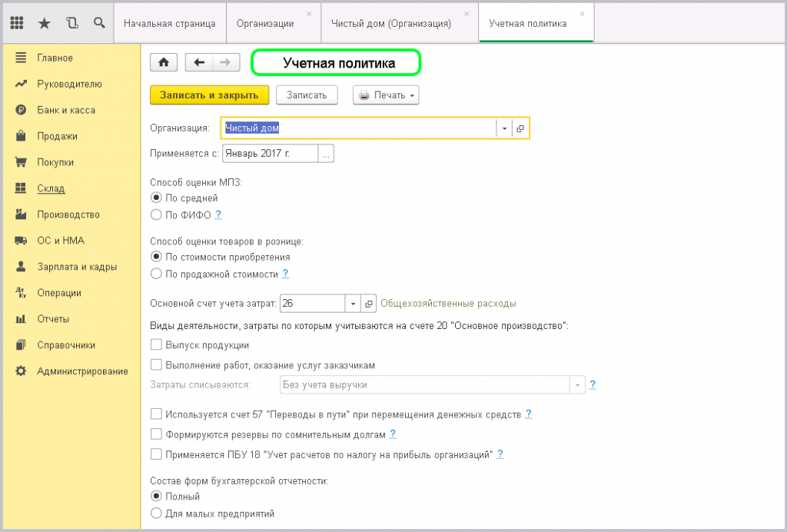Screen dimensions: 787x532
Task: Select Для малых предприятий option
Action: click(156, 513)
